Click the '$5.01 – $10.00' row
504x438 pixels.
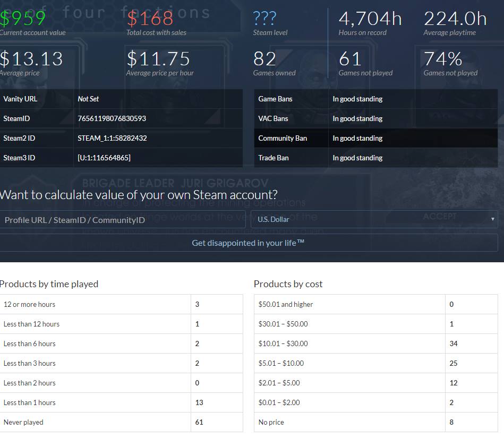(376, 363)
